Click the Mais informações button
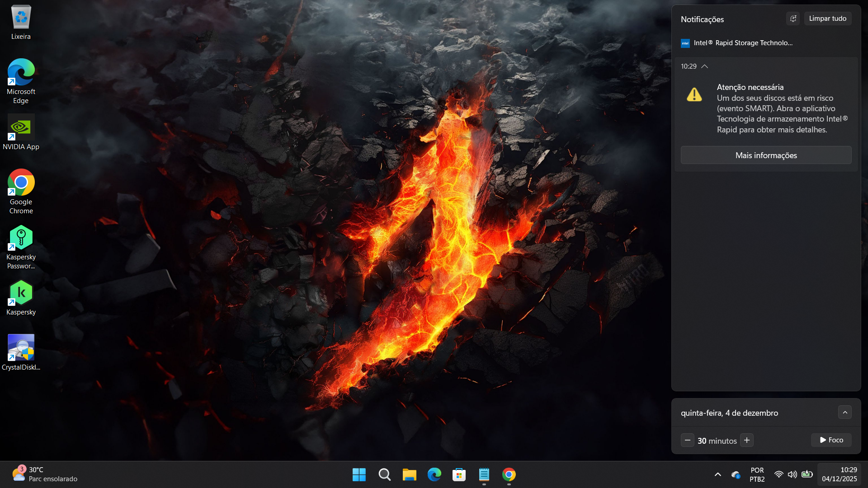This screenshot has height=488, width=868. click(766, 155)
